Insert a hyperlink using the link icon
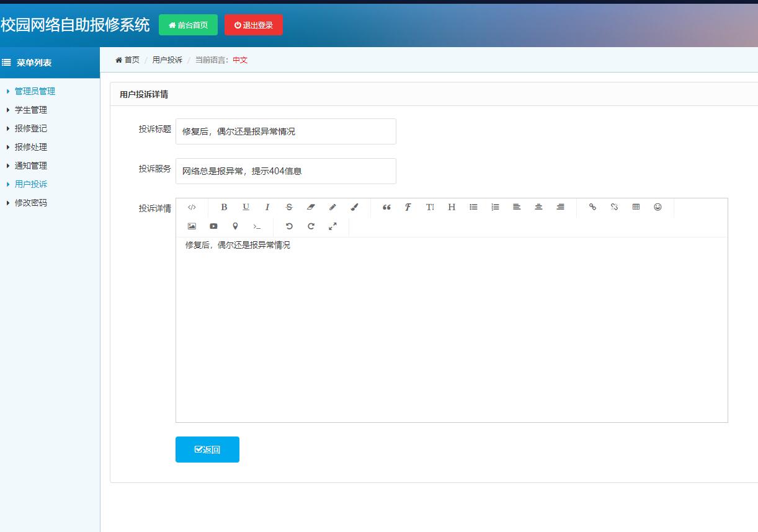Viewport: 758px width, 532px height. pyautogui.click(x=592, y=207)
